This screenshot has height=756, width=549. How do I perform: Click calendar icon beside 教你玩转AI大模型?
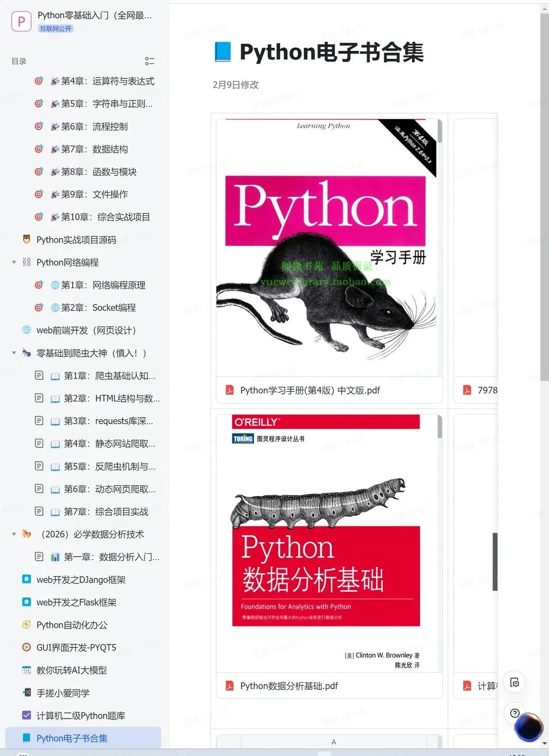26,670
